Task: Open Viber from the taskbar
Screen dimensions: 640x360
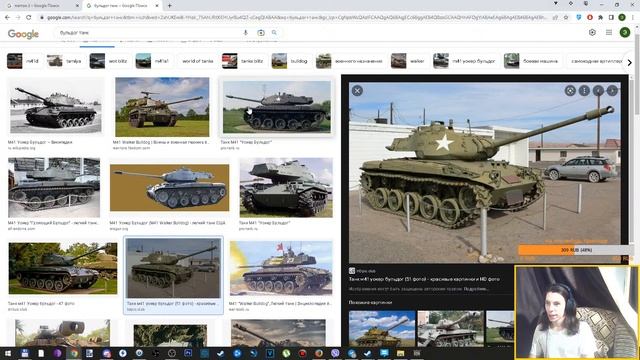Action: [335, 353]
